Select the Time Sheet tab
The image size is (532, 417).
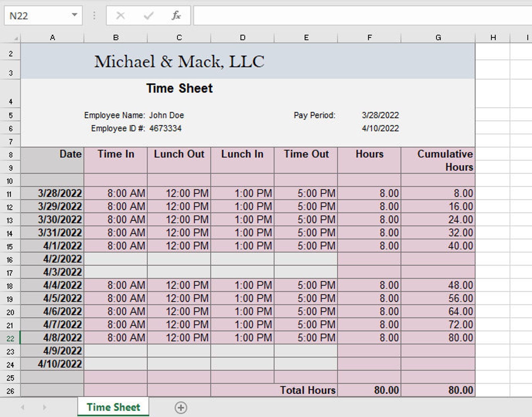[113, 407]
